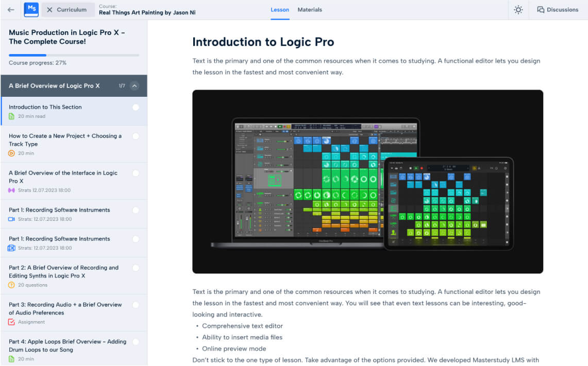Click the '20 min read' label
588x366 pixels.
tap(31, 116)
